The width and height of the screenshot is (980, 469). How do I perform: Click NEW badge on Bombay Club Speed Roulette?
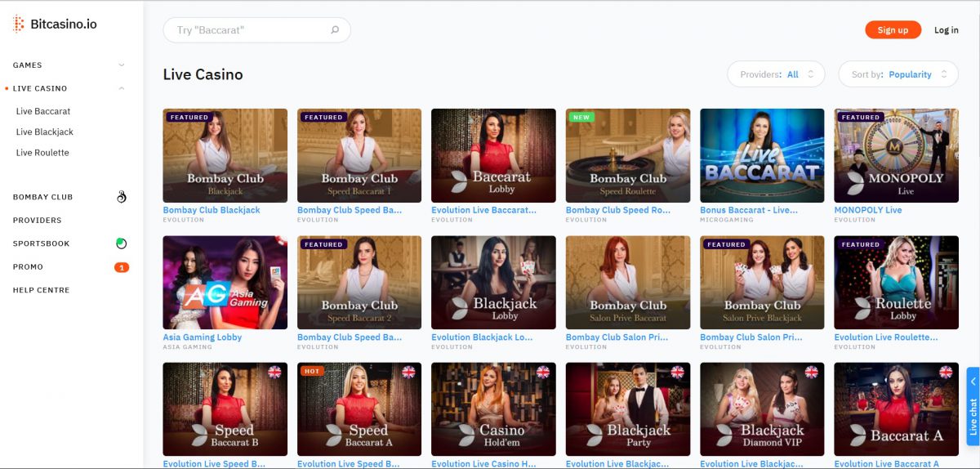coord(581,117)
